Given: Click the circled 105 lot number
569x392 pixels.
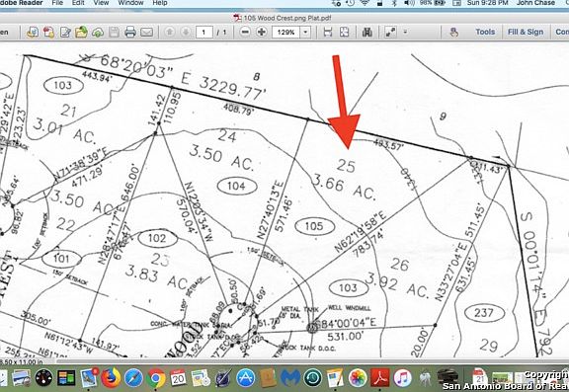Looking at the screenshot, I should pyautogui.click(x=314, y=227).
